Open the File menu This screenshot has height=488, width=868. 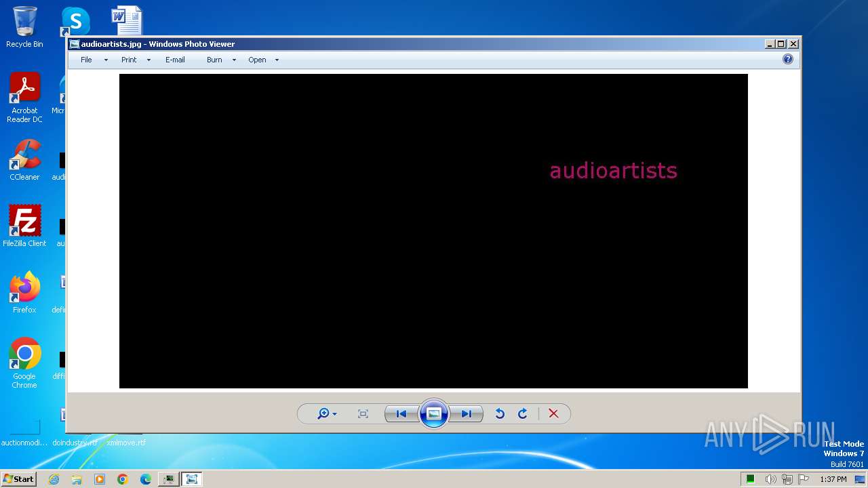pyautogui.click(x=86, y=60)
